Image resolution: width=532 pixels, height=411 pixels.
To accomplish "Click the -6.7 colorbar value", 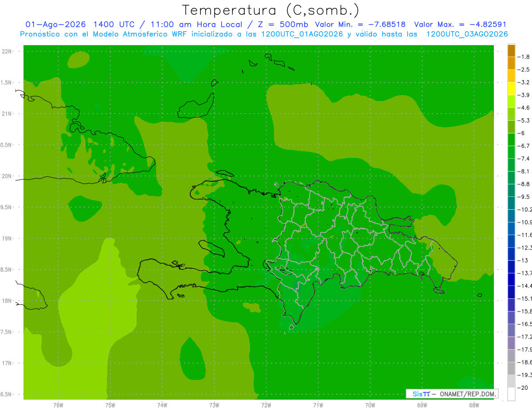I will (x=524, y=146).
